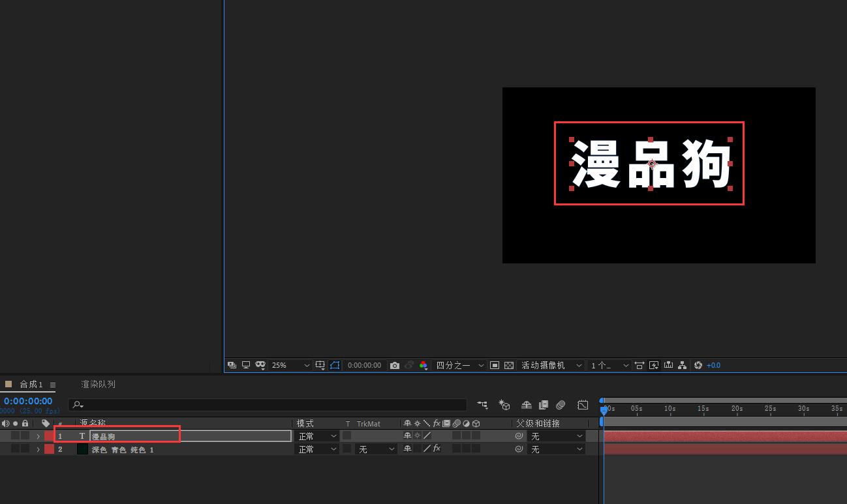Enable motion blur for the composition
Image resolution: width=847 pixels, height=504 pixels.
click(x=561, y=405)
